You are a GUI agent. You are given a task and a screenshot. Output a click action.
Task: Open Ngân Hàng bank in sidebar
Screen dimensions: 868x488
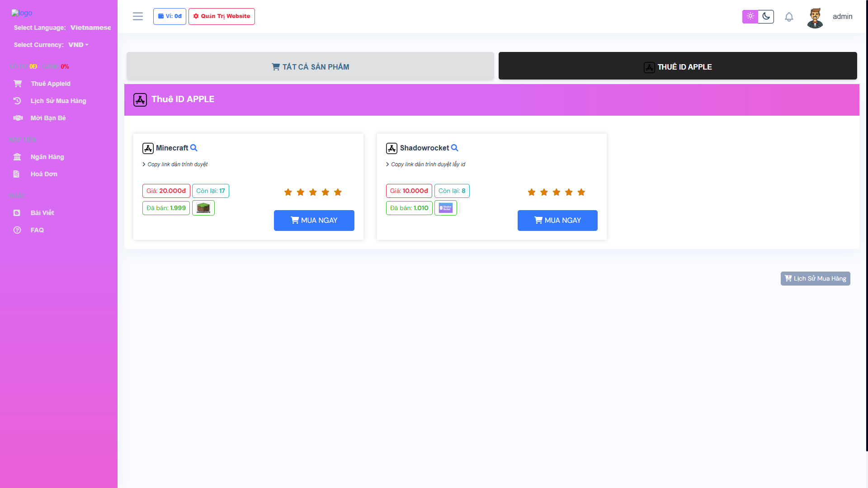click(47, 157)
